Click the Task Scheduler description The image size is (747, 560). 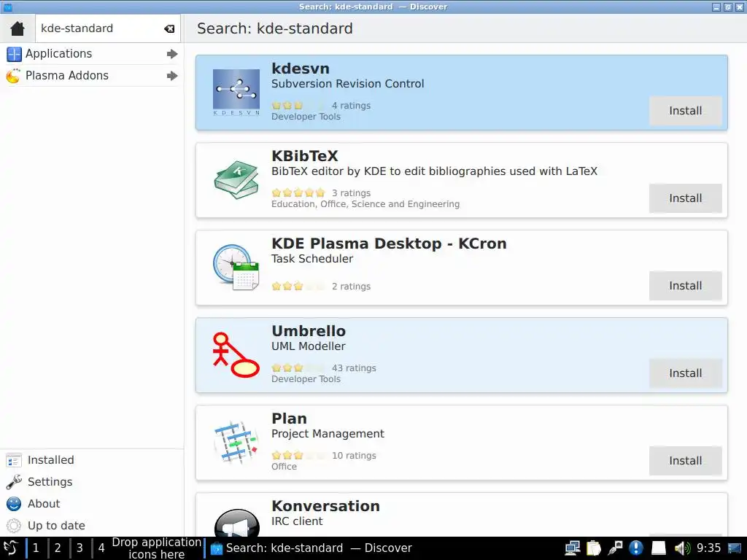(x=312, y=259)
